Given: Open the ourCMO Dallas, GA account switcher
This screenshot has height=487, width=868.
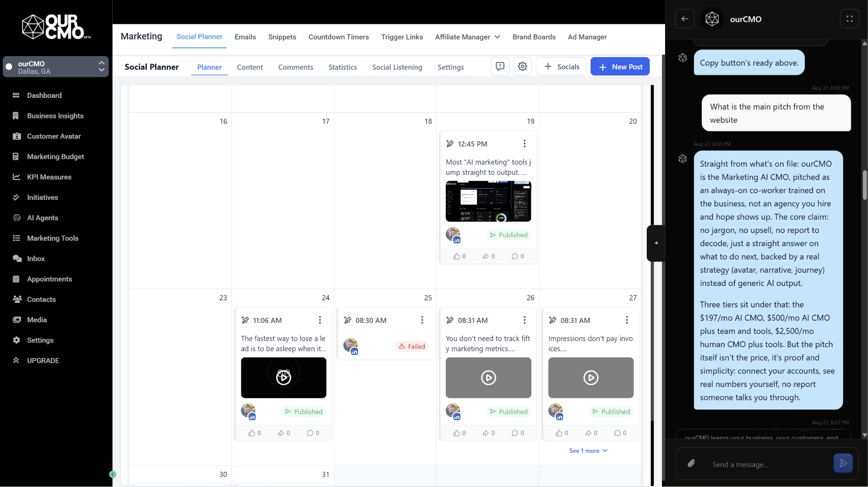Looking at the screenshot, I should click(56, 67).
